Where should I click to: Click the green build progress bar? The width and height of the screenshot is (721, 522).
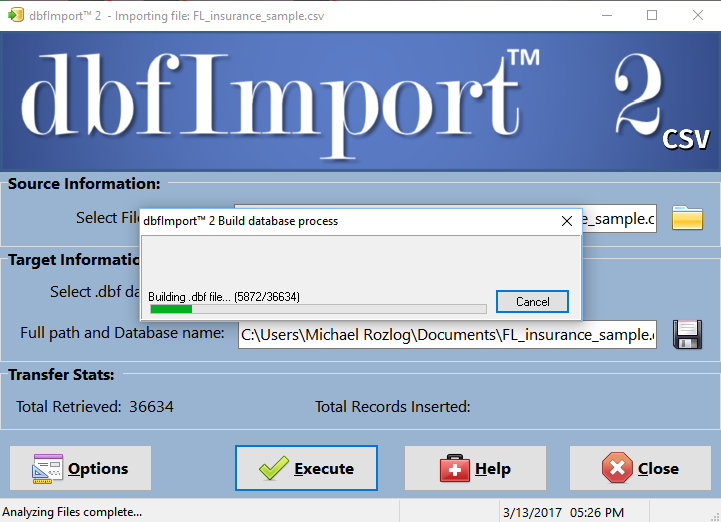[318, 309]
